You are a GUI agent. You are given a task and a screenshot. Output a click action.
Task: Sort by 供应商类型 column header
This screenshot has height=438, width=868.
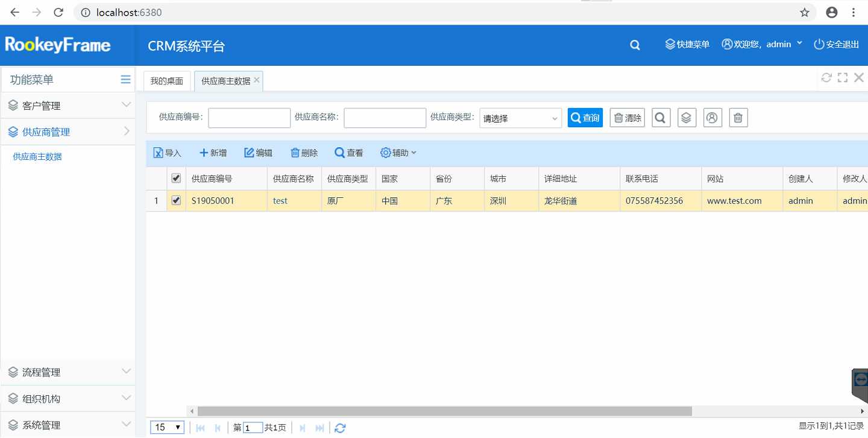pyautogui.click(x=349, y=179)
